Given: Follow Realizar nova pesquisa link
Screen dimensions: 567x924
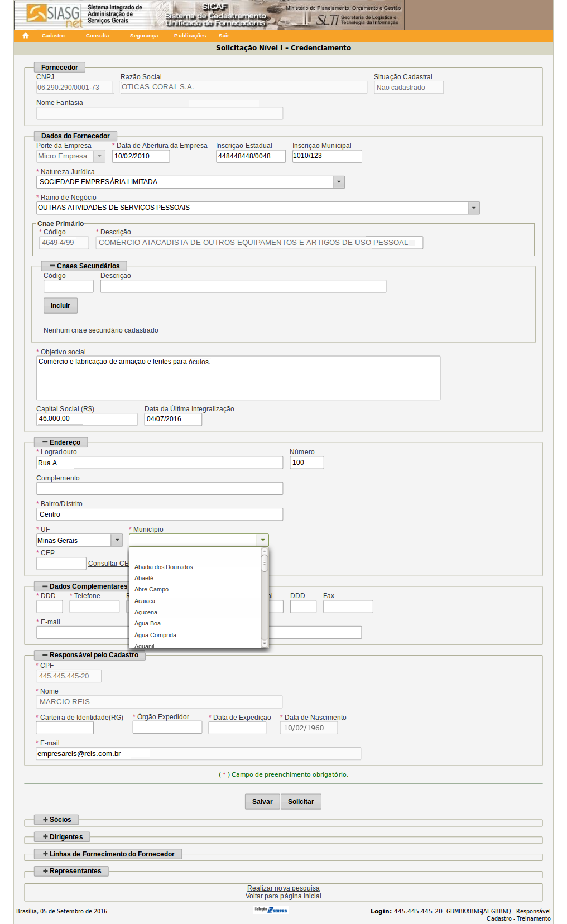Looking at the screenshot, I should pos(283,888).
